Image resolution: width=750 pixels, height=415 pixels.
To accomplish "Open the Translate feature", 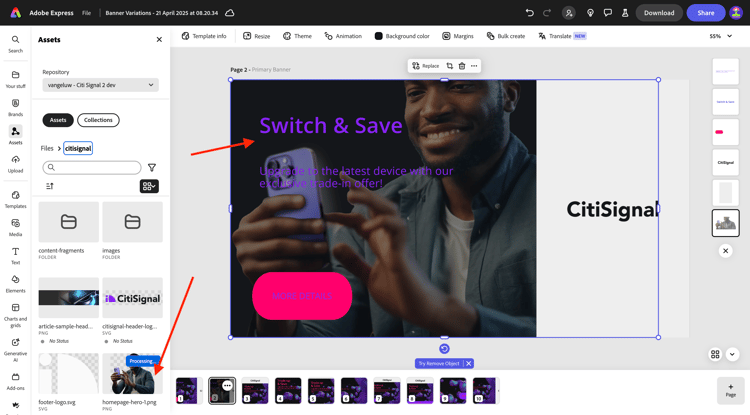I will [x=562, y=36].
